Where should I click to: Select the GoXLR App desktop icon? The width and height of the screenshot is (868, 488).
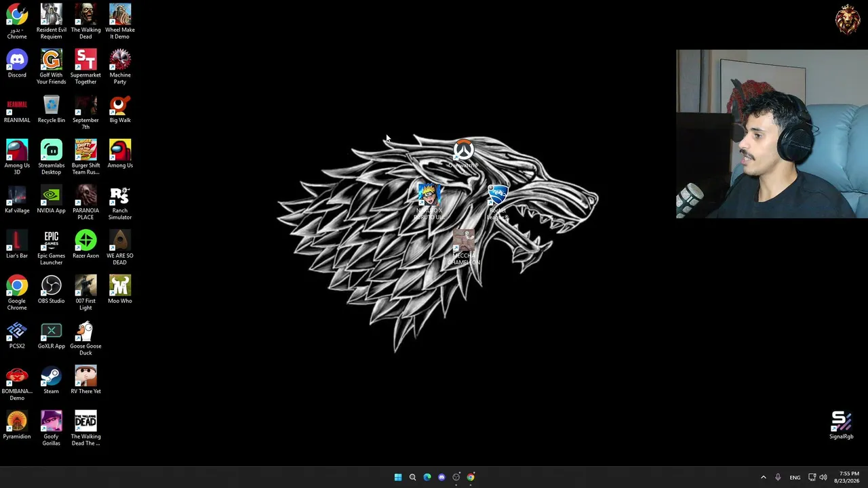[52, 334]
